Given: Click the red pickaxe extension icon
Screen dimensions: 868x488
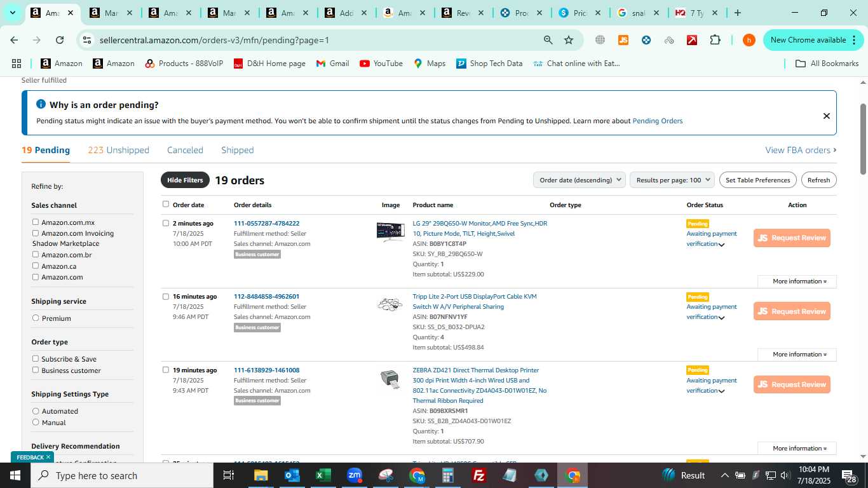Looking at the screenshot, I should [x=692, y=40].
